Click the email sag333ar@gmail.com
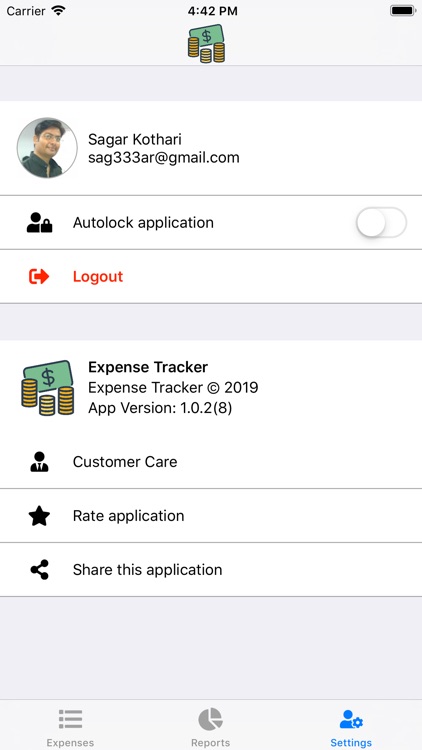This screenshot has width=422, height=750. [164, 157]
